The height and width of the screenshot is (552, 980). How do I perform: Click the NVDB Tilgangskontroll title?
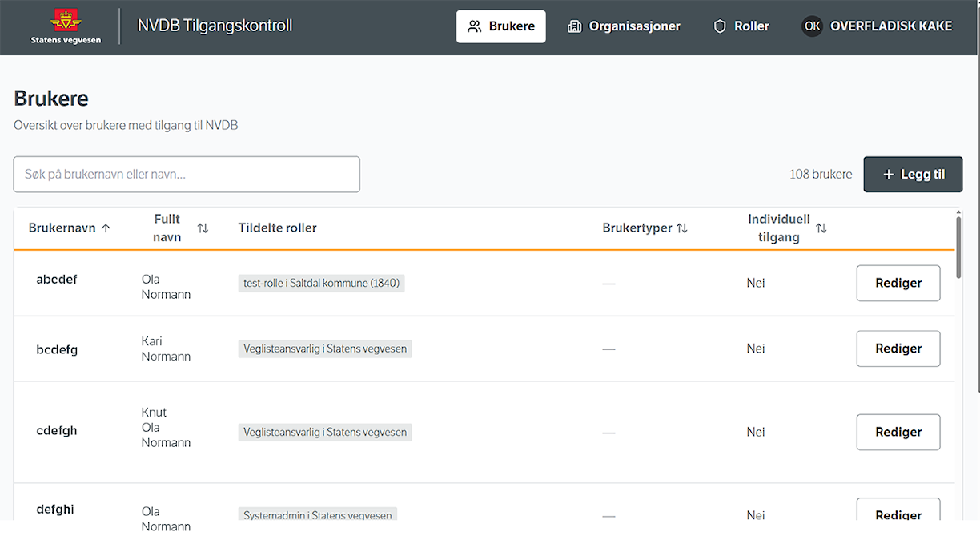pyautogui.click(x=215, y=26)
